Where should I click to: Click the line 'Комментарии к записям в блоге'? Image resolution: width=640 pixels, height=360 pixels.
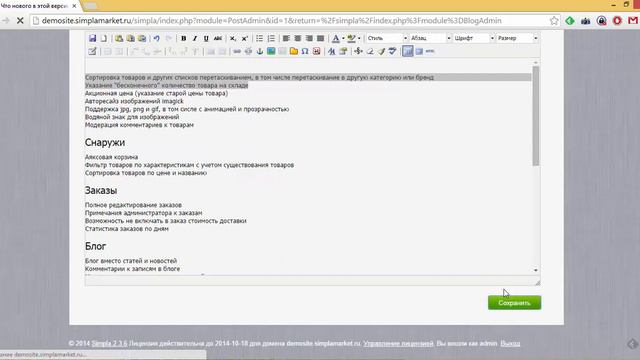point(132,269)
